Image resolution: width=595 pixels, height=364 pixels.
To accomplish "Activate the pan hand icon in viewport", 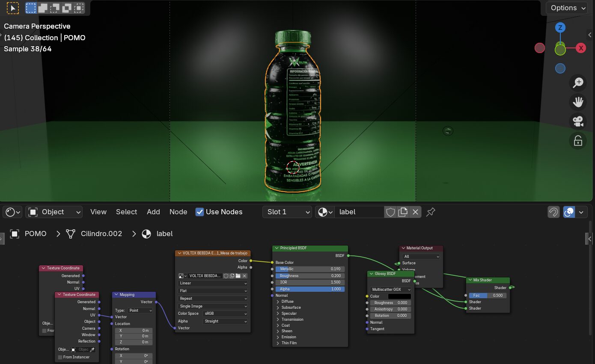I will (578, 102).
